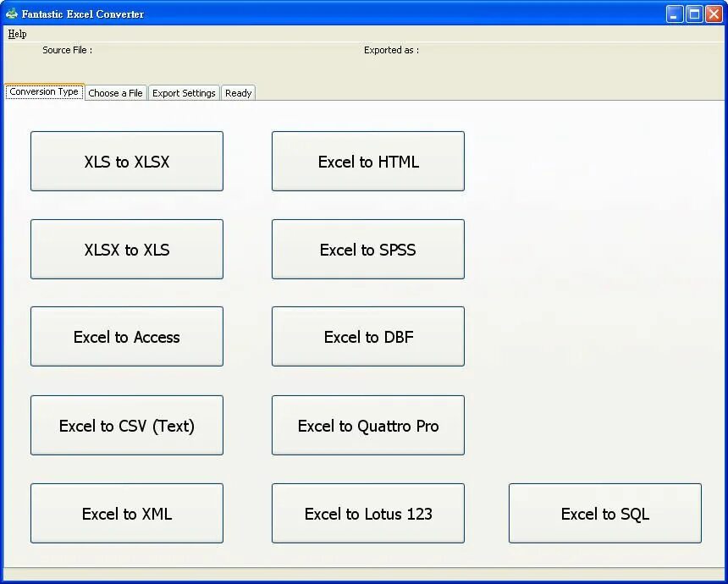Select Excel to Lotus 123
Screen dimensions: 728x584
[368, 514]
